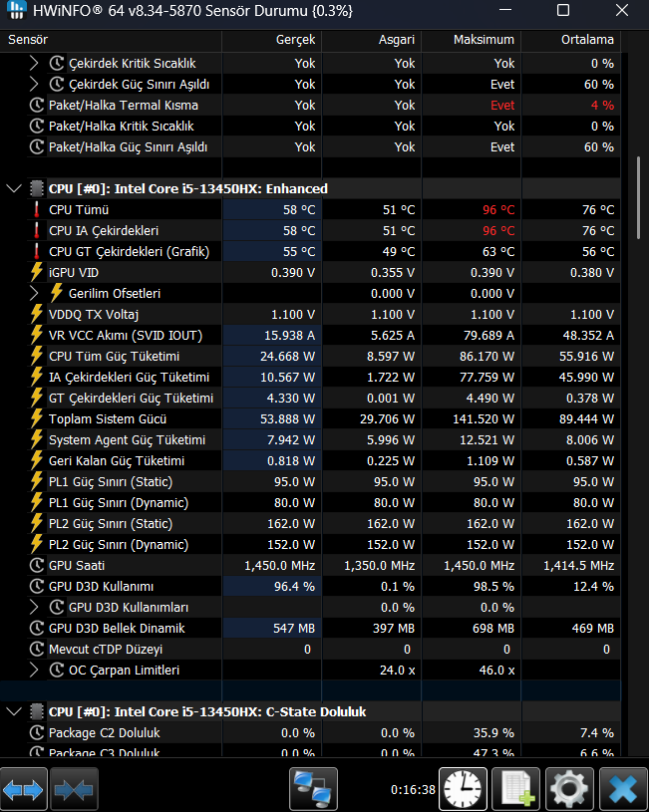Viewport: 649px width, 812px height.
Task: Open the network remote monitoring icon
Action: [313, 790]
